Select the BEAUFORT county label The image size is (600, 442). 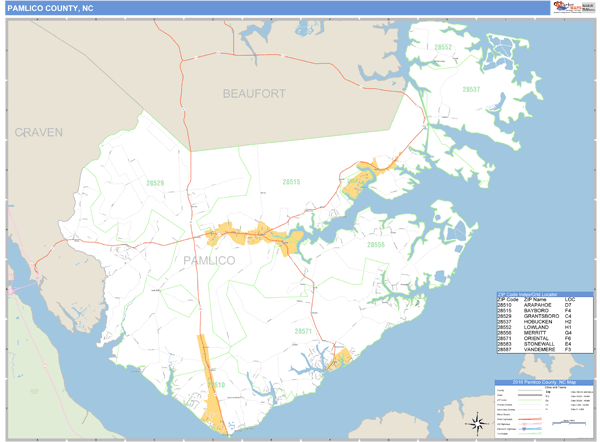254,93
